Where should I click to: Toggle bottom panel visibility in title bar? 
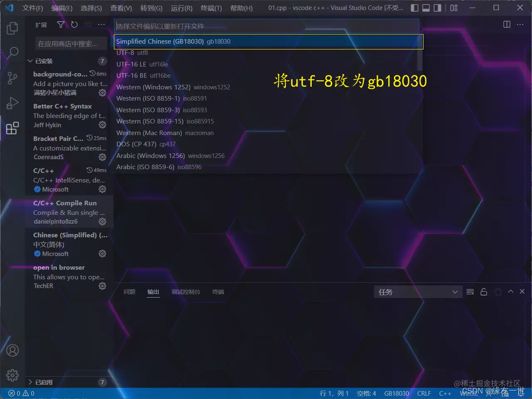[x=426, y=8]
